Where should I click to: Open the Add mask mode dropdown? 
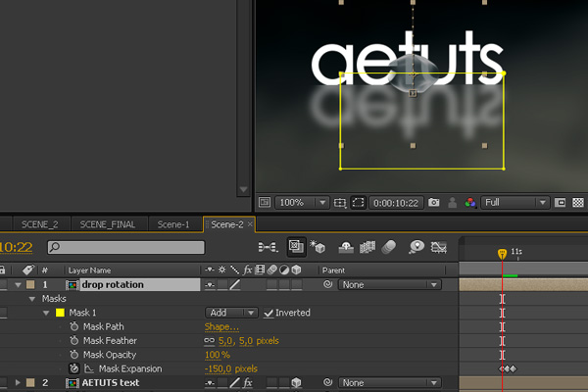[231, 313]
